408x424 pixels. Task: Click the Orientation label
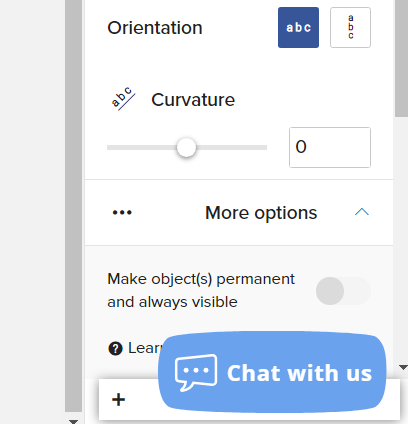pyautogui.click(x=155, y=28)
